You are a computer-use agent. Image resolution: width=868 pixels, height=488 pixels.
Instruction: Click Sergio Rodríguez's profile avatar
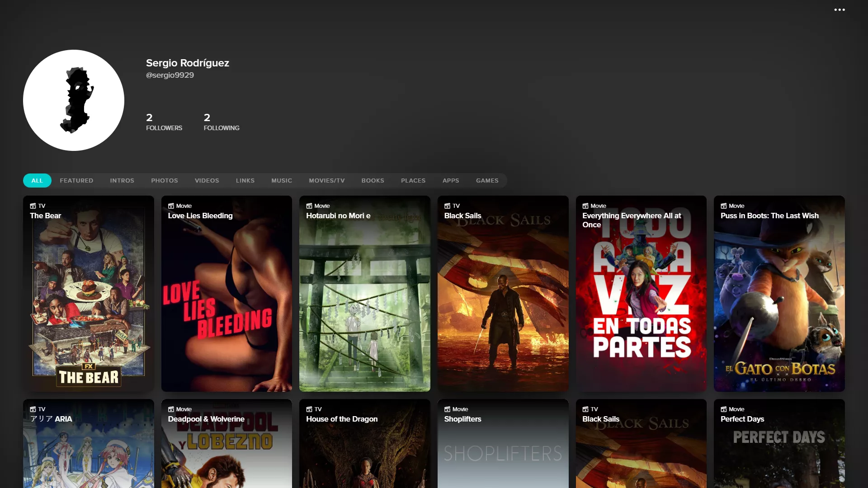tap(74, 100)
